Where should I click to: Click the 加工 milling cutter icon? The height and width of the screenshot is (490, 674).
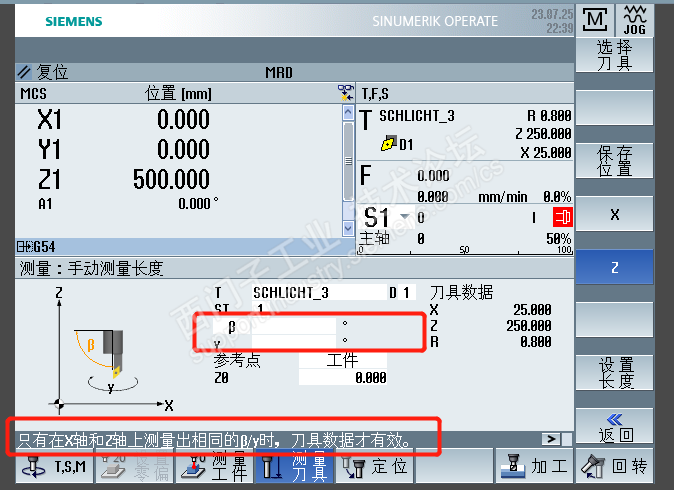pos(513,466)
